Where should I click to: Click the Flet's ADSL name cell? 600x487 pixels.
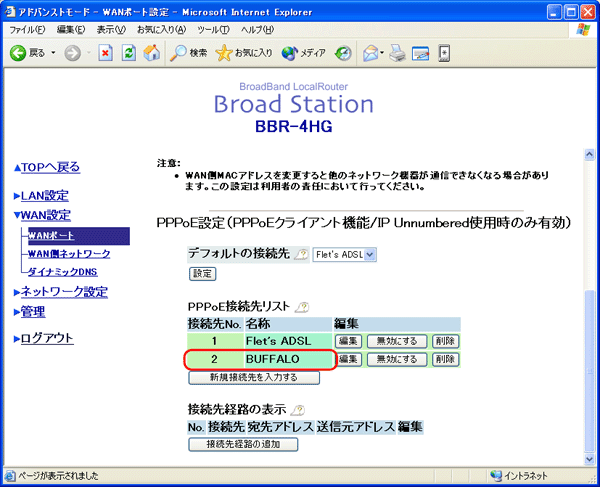click(288, 341)
